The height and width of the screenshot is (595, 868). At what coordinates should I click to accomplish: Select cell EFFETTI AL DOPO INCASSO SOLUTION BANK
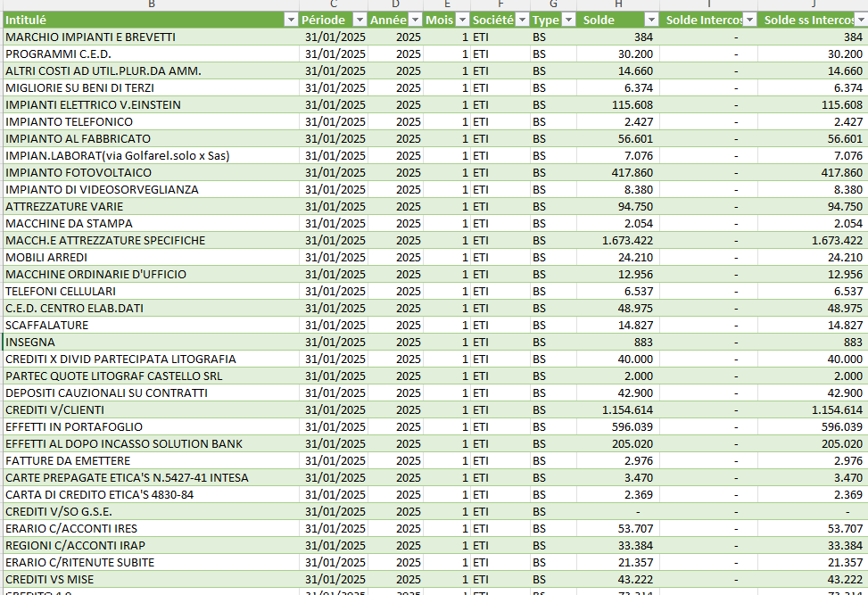pos(151,444)
